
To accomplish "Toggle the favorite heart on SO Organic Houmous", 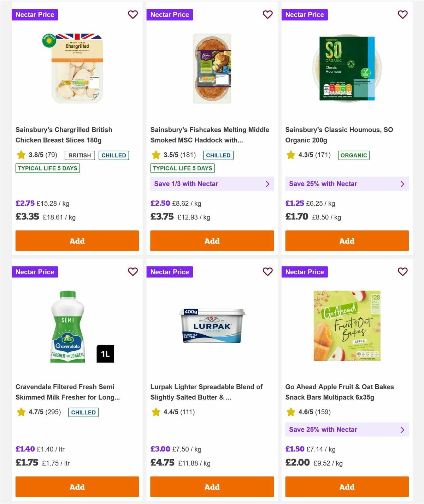I will coord(402,14).
